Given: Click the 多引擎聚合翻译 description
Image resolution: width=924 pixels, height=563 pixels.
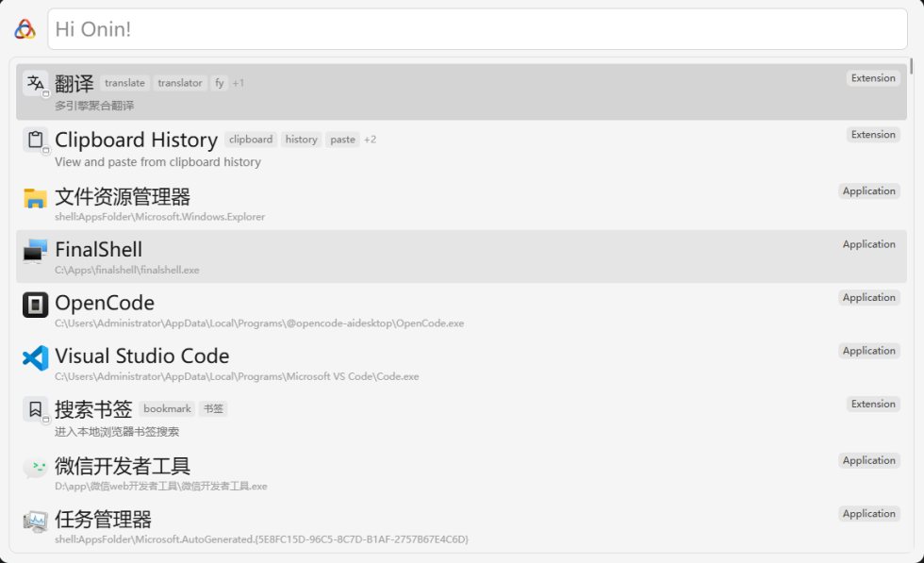Looking at the screenshot, I should (x=94, y=106).
